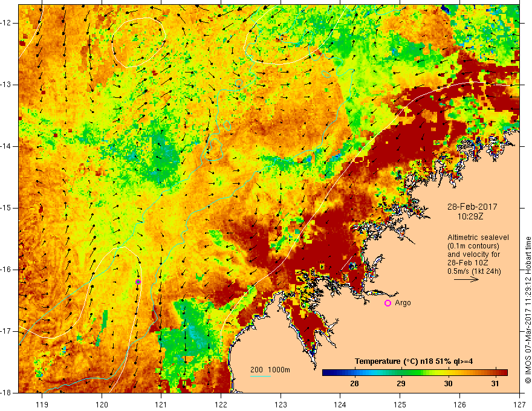Image resolution: width=532 pixels, height=411 pixels.
Task: Click longitude axis label 125
Action: click(x=400, y=404)
